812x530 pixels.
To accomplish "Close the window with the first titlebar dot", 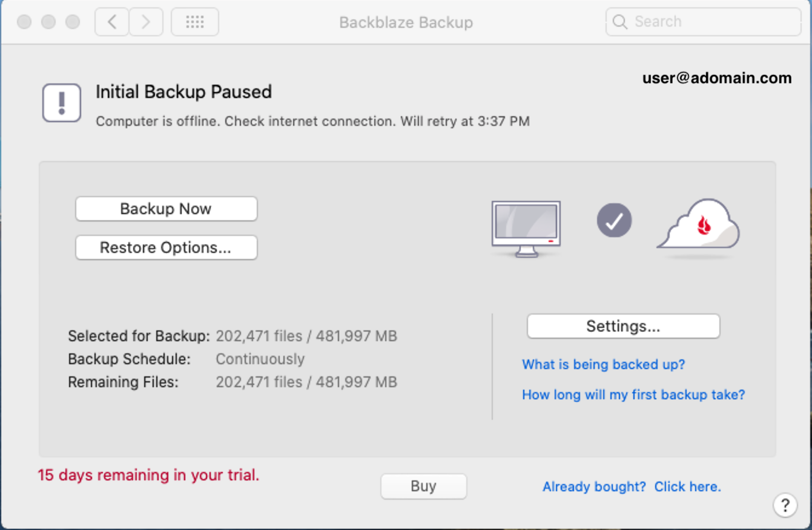I will click(x=24, y=22).
